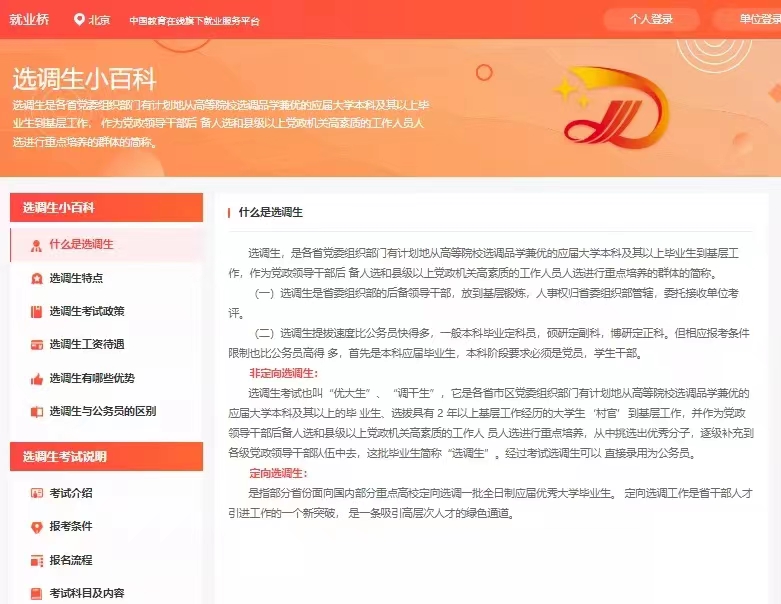Screen dimensions: 781x604
Task: Select the 选调生小百科 section header
Action: (x=58, y=208)
